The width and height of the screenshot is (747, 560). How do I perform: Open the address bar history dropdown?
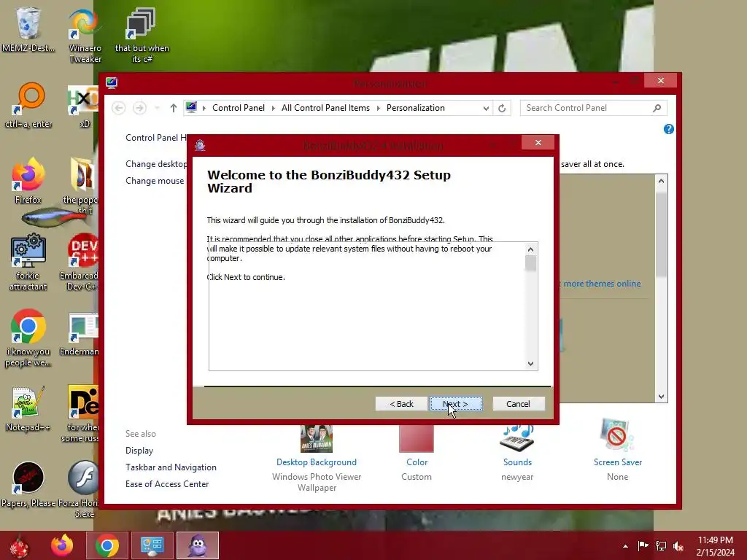[x=486, y=108]
